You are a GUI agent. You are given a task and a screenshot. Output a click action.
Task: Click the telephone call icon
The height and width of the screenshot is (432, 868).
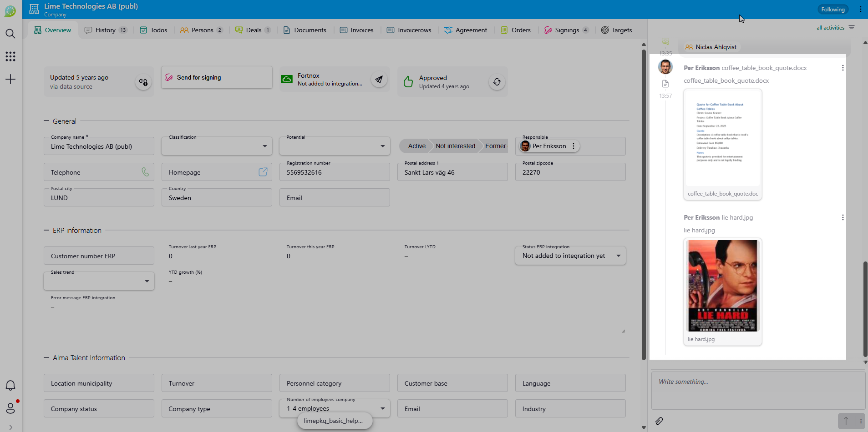(145, 172)
